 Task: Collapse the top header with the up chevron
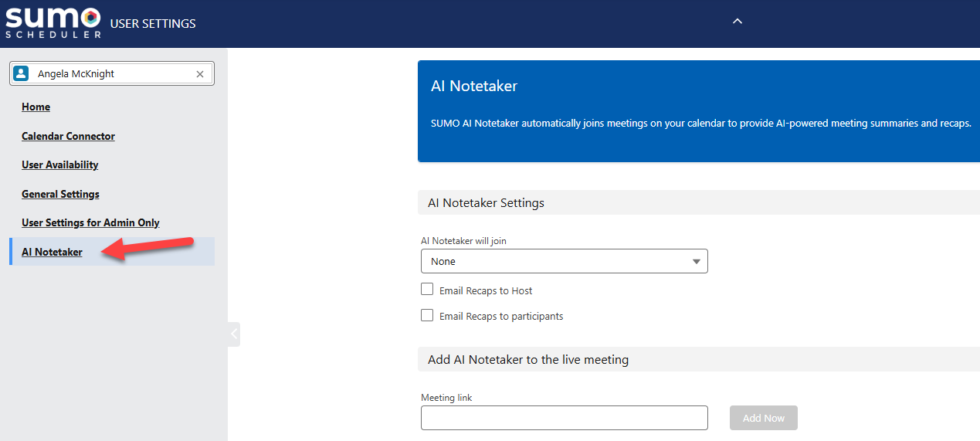737,22
